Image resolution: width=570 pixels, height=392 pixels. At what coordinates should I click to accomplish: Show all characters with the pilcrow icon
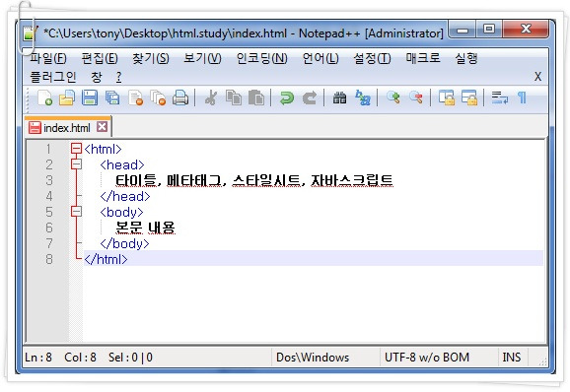pos(522,98)
